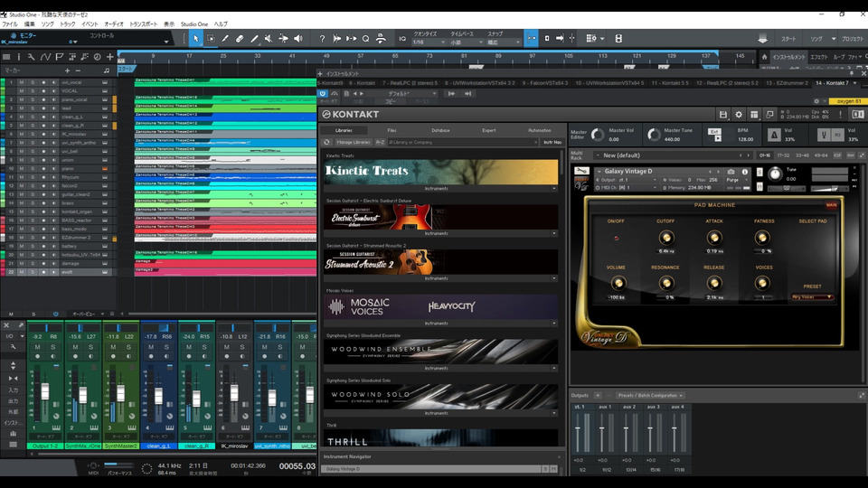Screen dimensions: 868x488
Task: Click Kontakt minimized view icon
Action: pyautogui.click(x=769, y=115)
